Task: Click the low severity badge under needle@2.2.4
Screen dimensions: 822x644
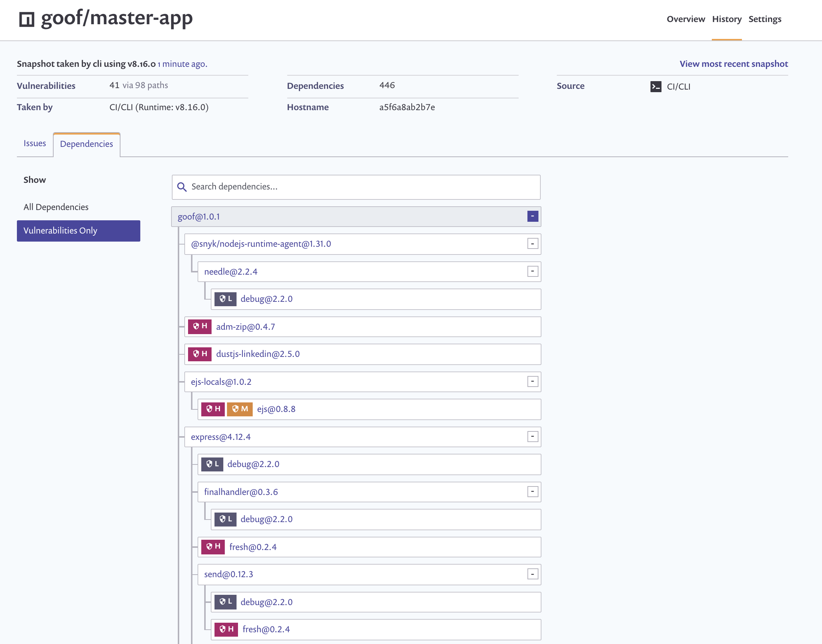Action: coord(225,299)
